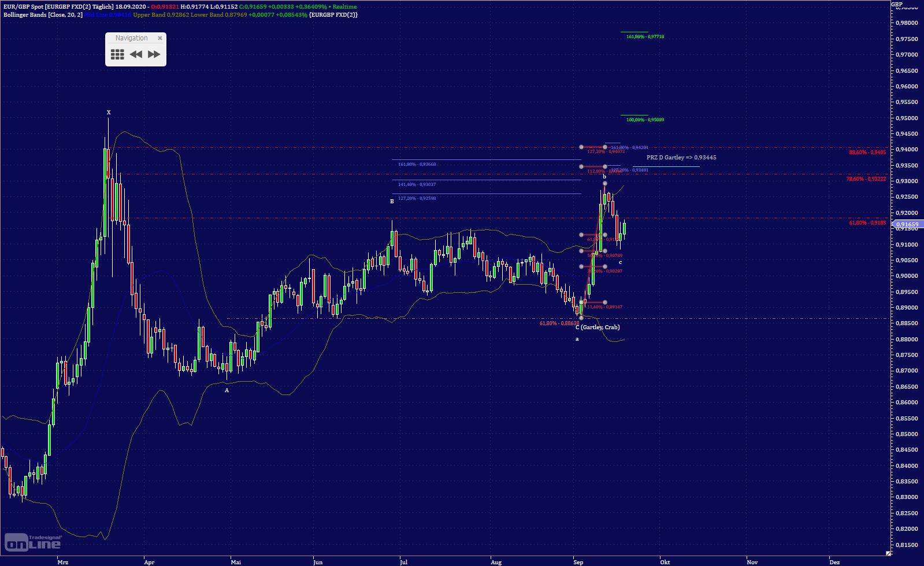The image size is (924, 566).
Task: Select the green 100,00% - 0,95089 extension label
Action: [x=645, y=120]
